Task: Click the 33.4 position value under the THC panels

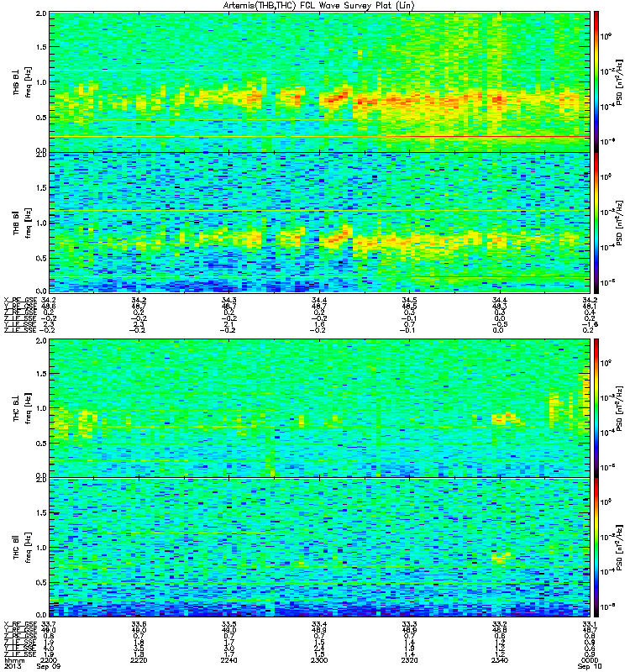Action: click(x=319, y=624)
